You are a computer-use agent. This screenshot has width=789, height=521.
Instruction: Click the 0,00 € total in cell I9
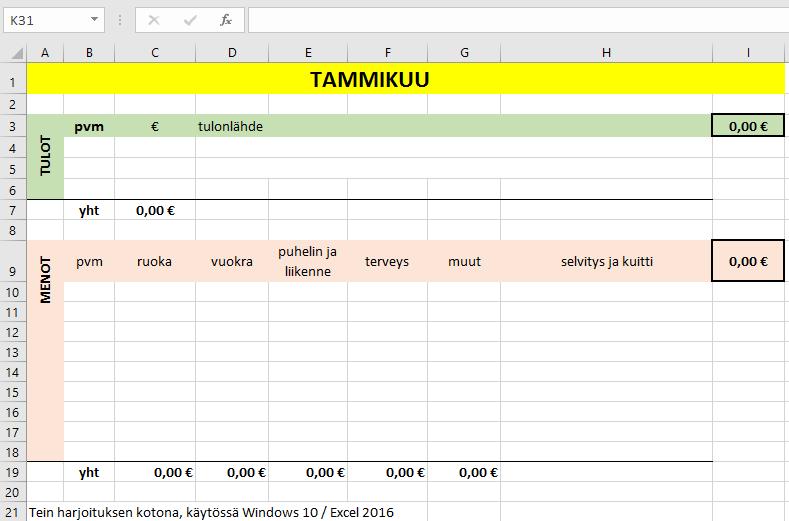click(x=748, y=261)
